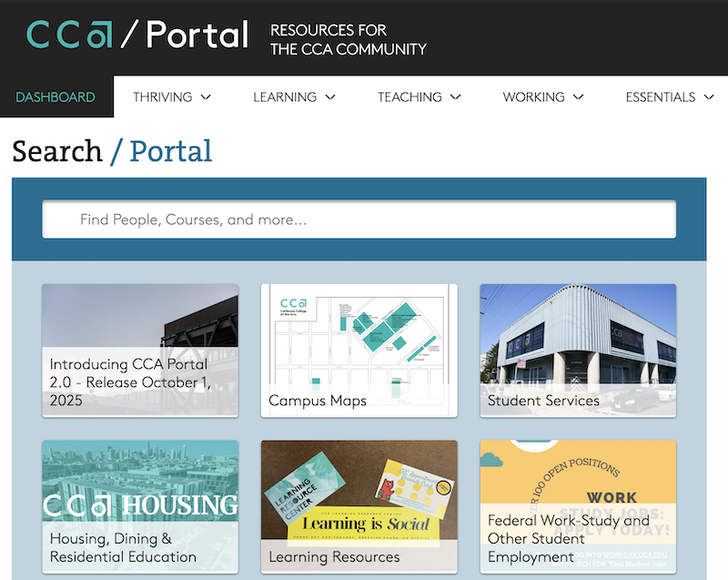The image size is (728, 580).
Task: Click the Resources for the CCA Community tagline
Action: (x=349, y=39)
